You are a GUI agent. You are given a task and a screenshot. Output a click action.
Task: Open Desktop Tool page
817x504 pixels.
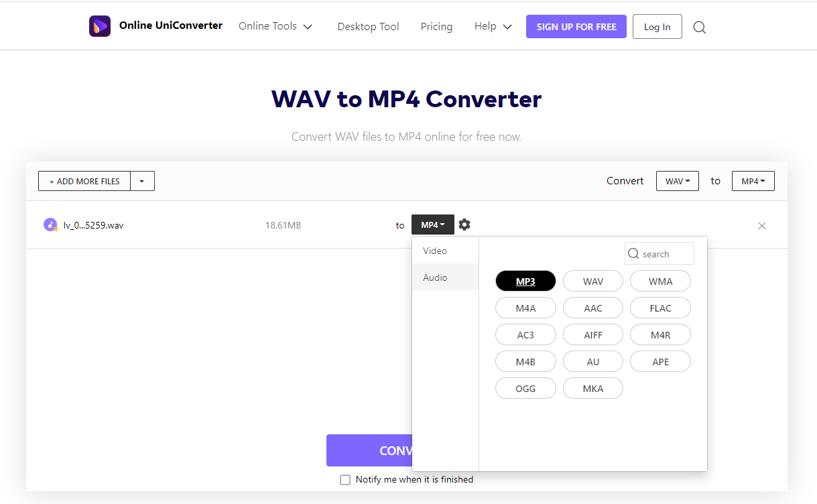click(x=368, y=27)
